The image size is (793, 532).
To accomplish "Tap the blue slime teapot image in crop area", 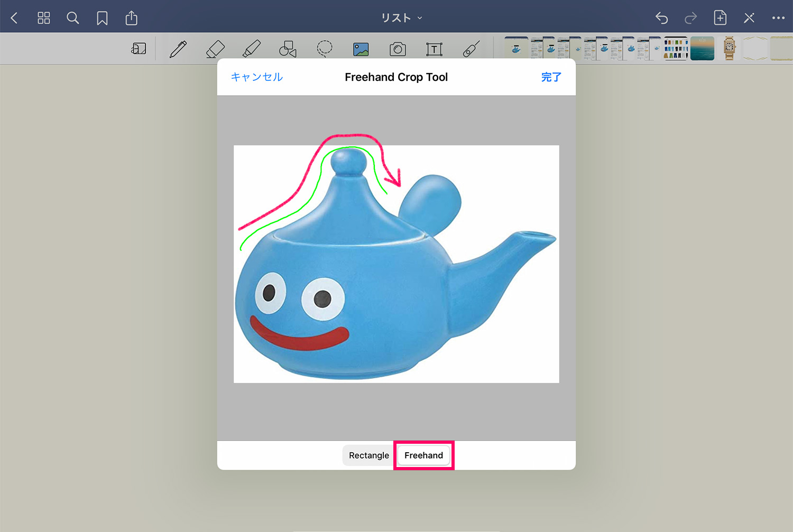I will (396, 264).
